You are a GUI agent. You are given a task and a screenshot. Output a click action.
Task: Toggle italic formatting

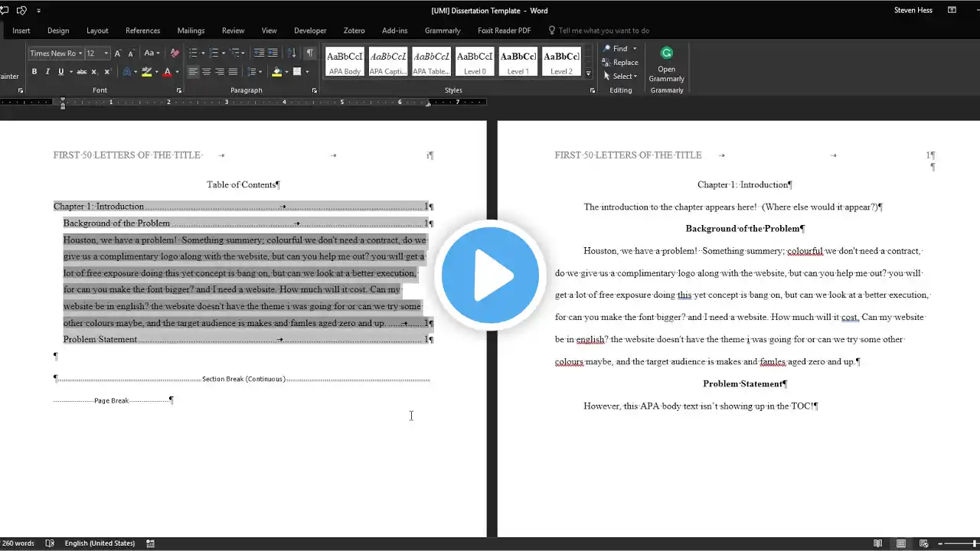[x=47, y=72]
